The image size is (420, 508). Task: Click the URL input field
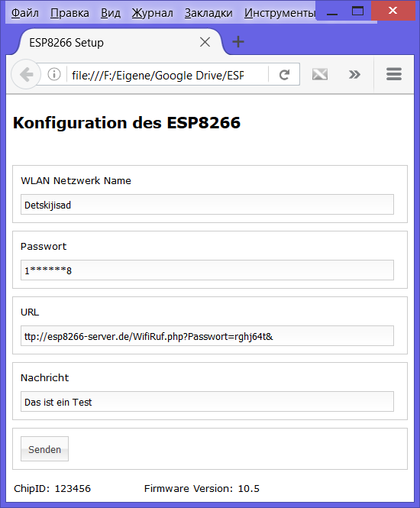[x=207, y=336]
